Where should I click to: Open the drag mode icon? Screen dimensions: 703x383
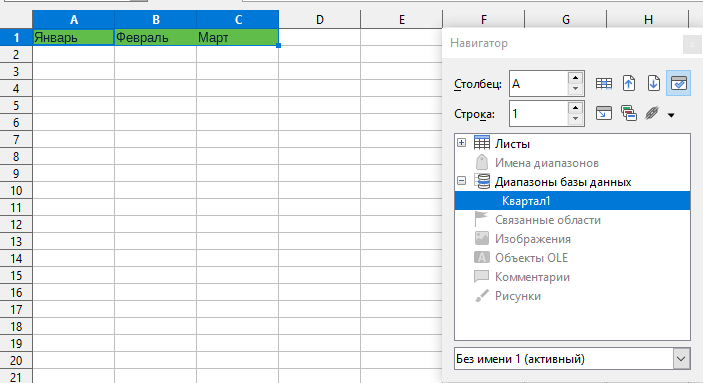point(652,113)
